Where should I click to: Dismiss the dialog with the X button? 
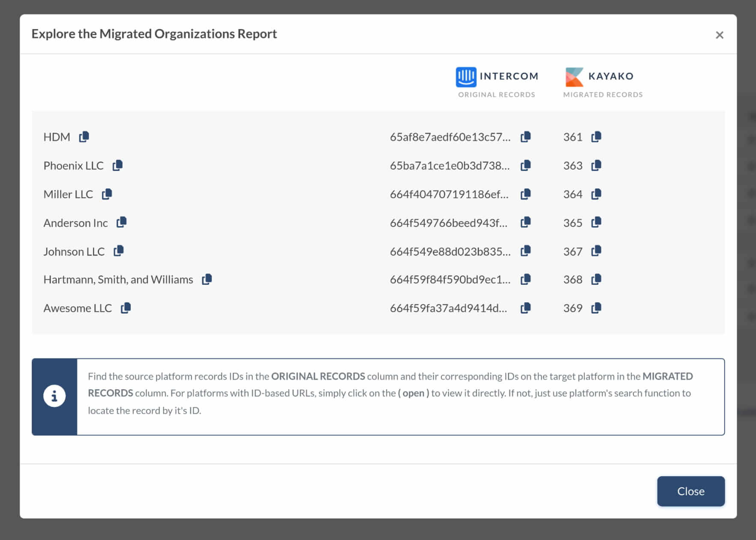(720, 35)
